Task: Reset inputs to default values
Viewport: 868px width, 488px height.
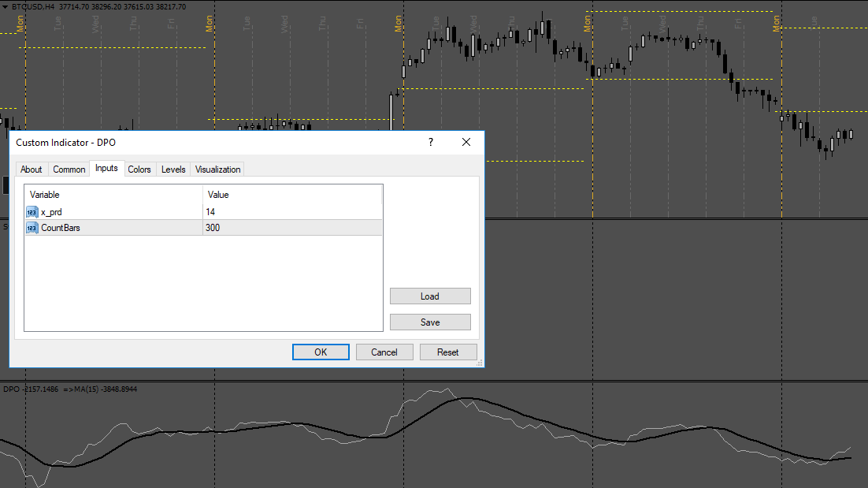Action: (448, 352)
